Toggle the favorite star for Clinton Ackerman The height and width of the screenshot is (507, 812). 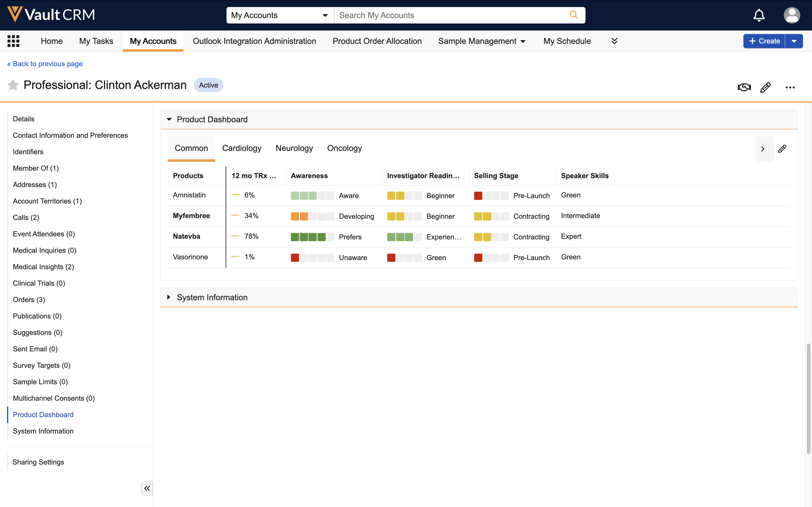point(13,85)
